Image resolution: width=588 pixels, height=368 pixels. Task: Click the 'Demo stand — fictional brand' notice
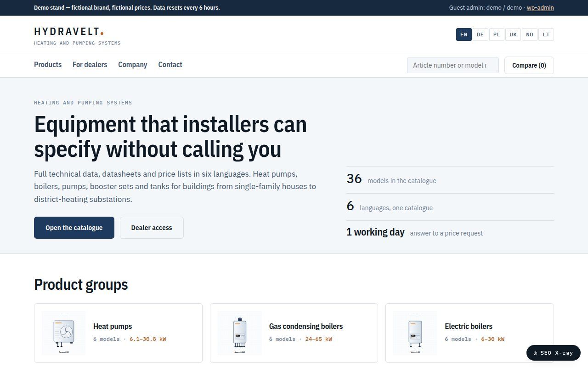tap(127, 8)
